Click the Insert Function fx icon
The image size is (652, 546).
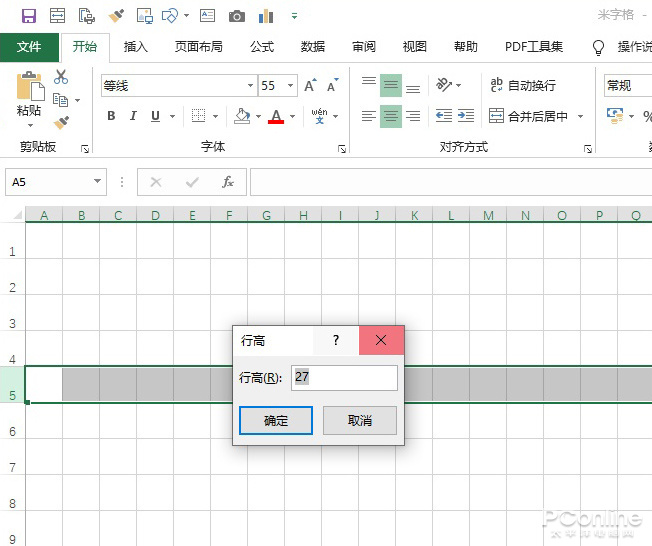[228, 182]
